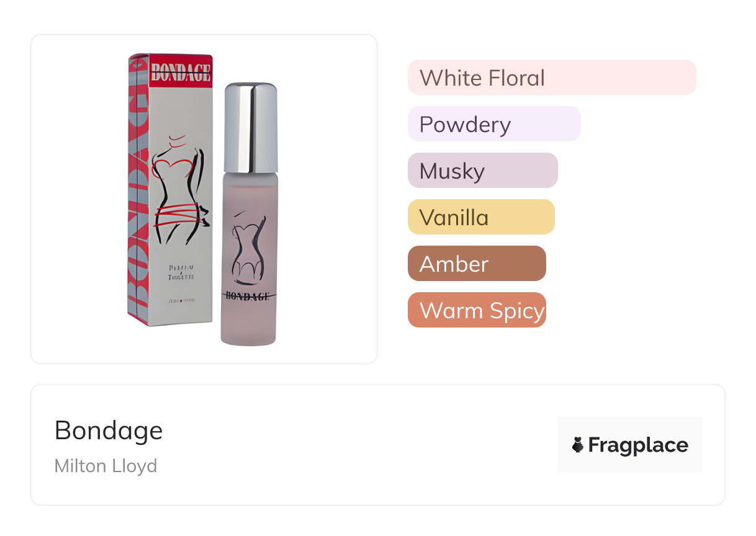
Task: Open the Bondage perfume title
Action: click(109, 431)
